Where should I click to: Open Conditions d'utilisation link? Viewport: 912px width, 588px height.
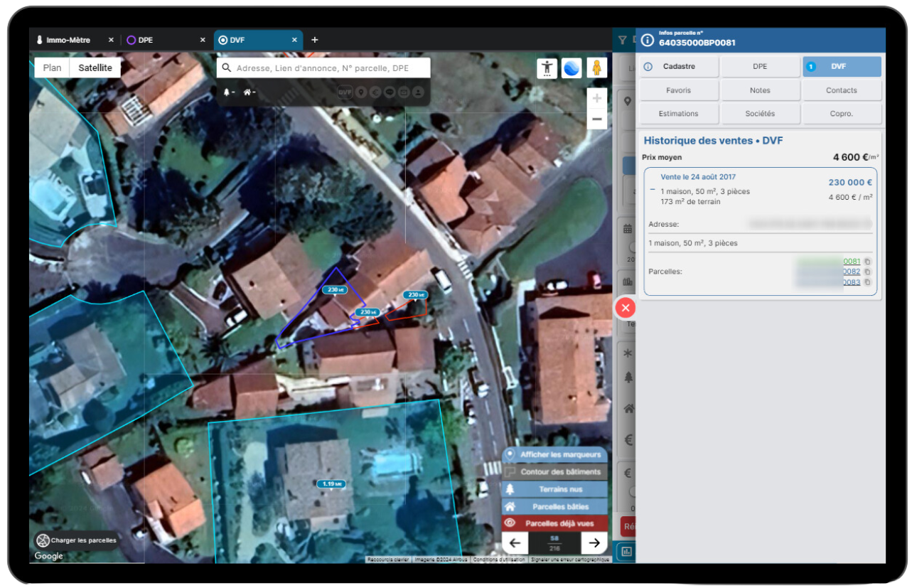499,560
